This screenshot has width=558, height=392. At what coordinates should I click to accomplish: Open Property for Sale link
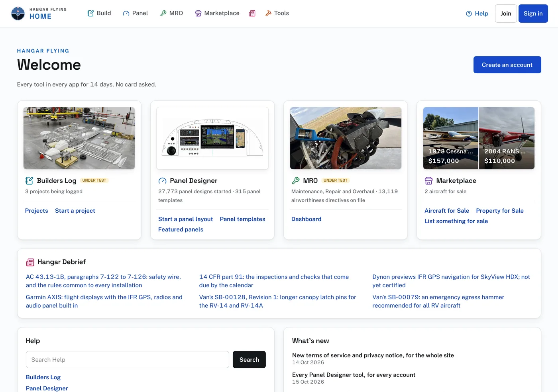[500, 211]
